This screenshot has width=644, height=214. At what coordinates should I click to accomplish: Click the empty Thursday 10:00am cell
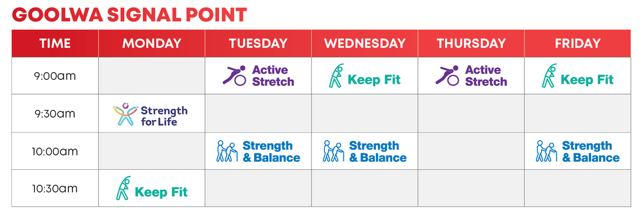pos(471,151)
